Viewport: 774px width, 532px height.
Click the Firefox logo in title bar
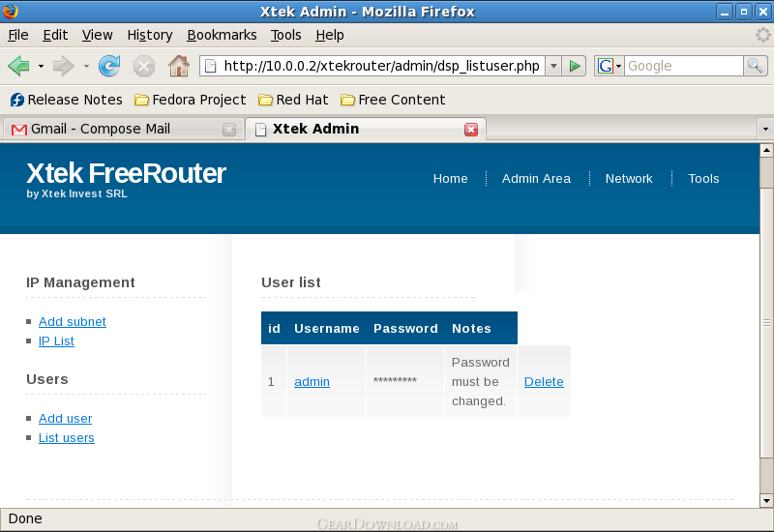pyautogui.click(x=10, y=11)
